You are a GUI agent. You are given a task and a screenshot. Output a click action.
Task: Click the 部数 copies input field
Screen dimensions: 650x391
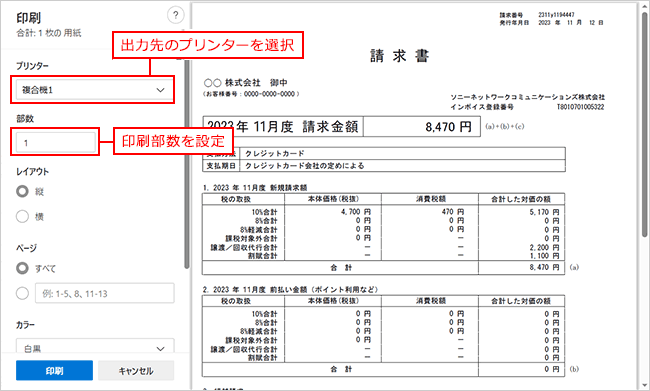point(56,142)
